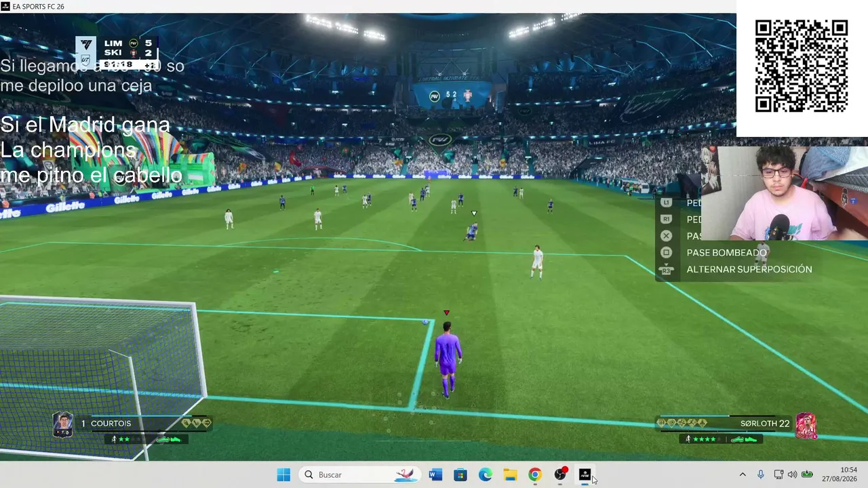Click the "me depiloo una ceja" overlay text
The image size is (868, 488).
[x=76, y=85]
